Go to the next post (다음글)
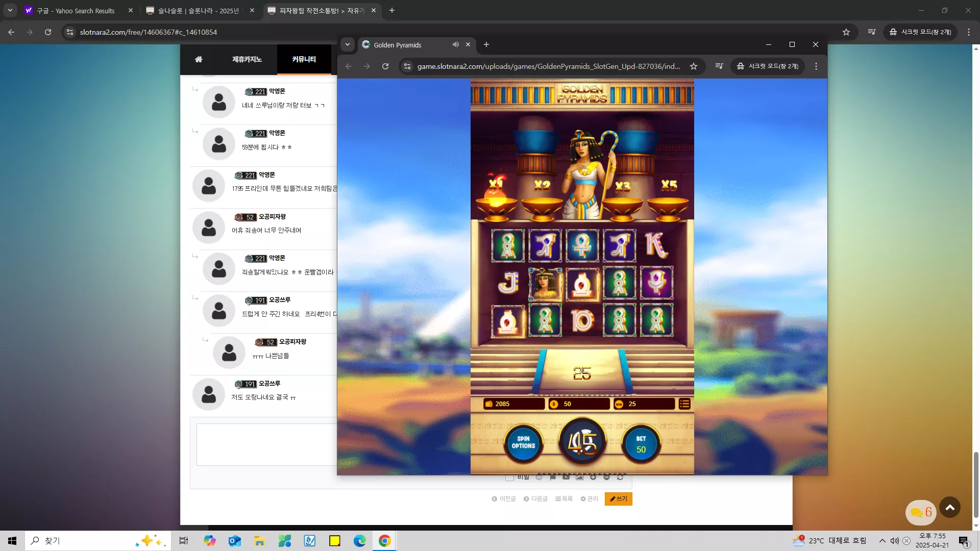The width and height of the screenshot is (980, 551). pyautogui.click(x=535, y=499)
